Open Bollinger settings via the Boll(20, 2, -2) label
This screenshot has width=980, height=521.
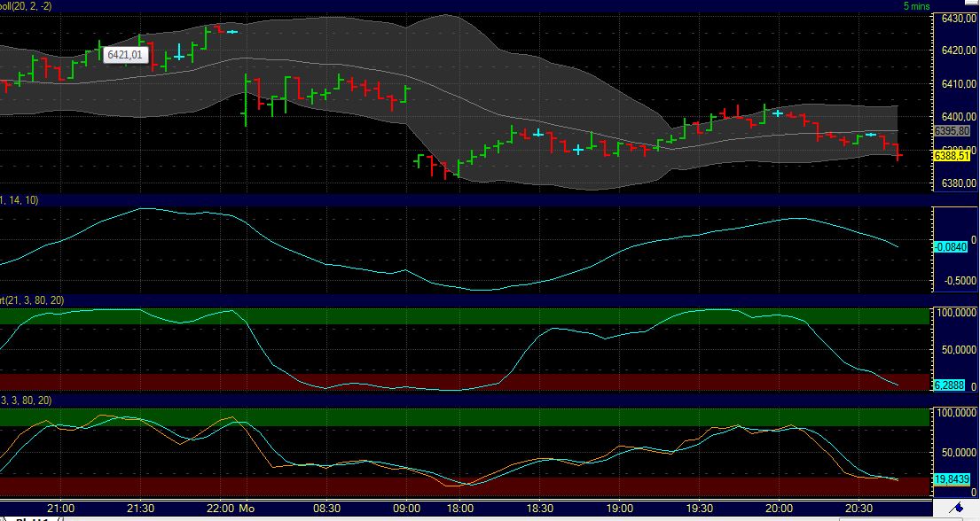point(27,5)
